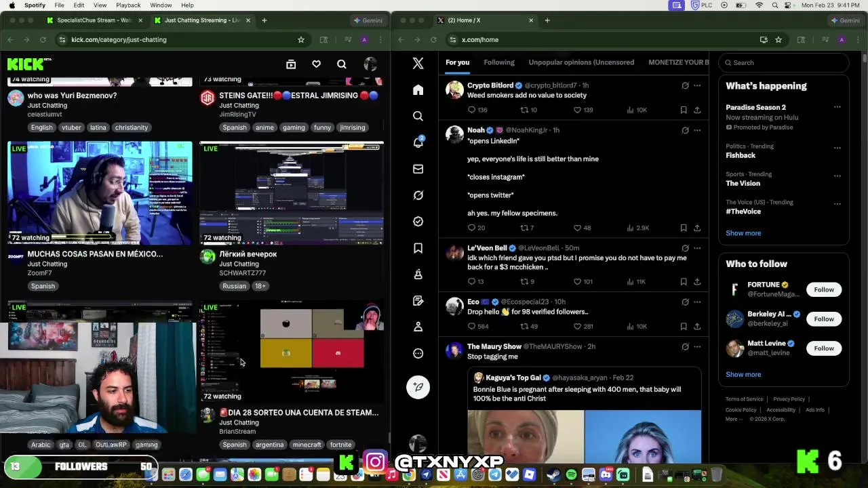Open the More circle icon in X sidebar
Screen dimensions: 868x488
[418, 353]
